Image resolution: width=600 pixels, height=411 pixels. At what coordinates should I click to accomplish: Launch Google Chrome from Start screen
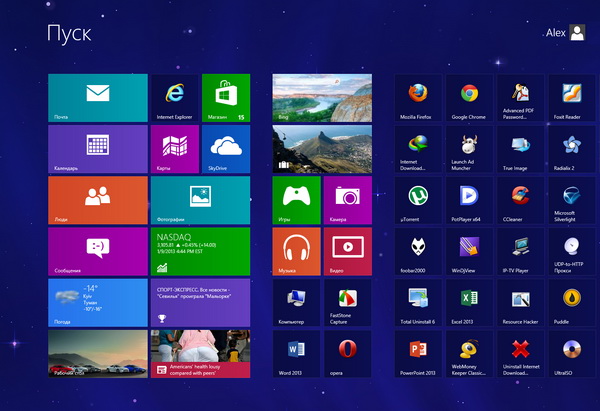coord(469,98)
